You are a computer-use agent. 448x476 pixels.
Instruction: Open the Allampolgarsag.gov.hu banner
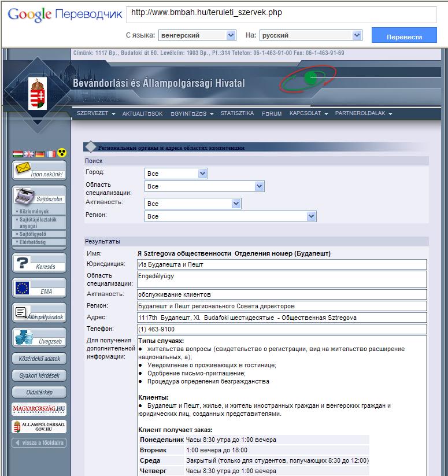[x=39, y=426]
